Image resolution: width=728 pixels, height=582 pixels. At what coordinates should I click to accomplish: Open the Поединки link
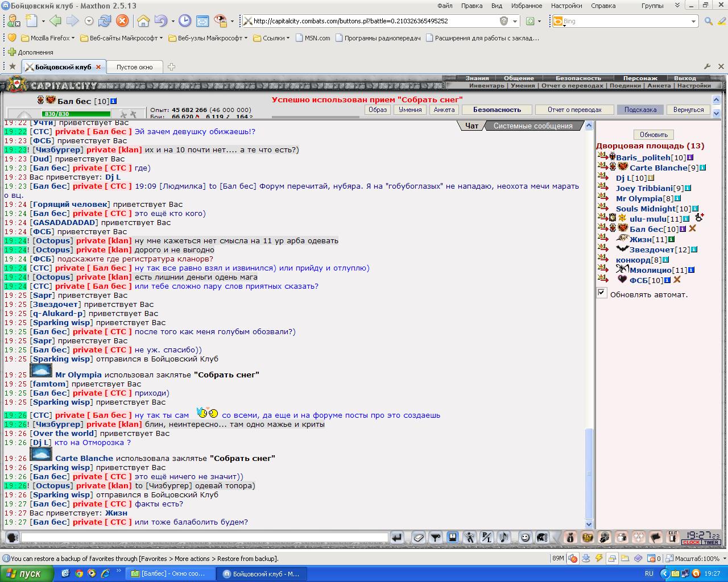pos(625,86)
